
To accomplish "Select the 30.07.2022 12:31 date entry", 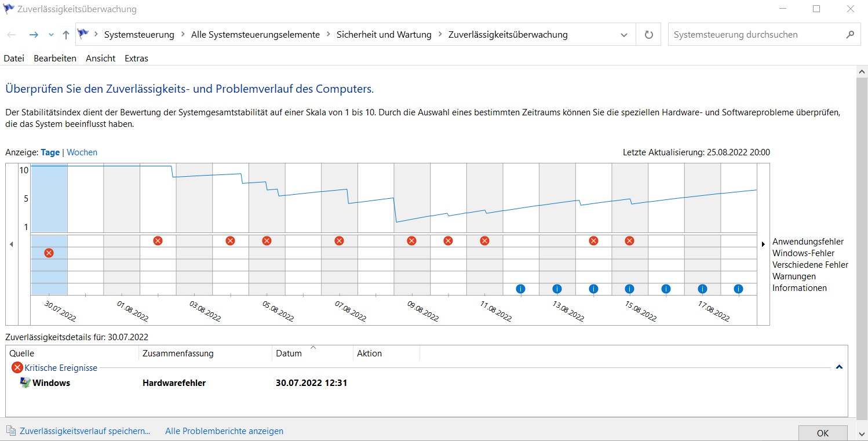I will pyautogui.click(x=311, y=382).
